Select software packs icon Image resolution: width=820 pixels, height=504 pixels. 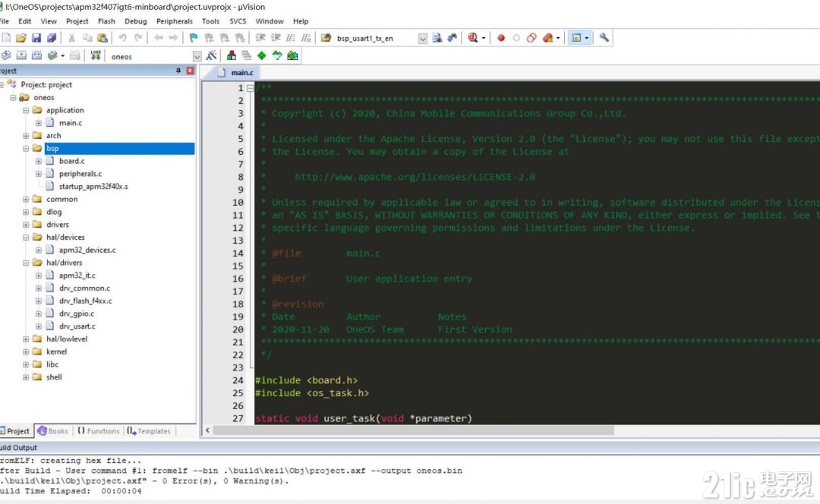276,55
